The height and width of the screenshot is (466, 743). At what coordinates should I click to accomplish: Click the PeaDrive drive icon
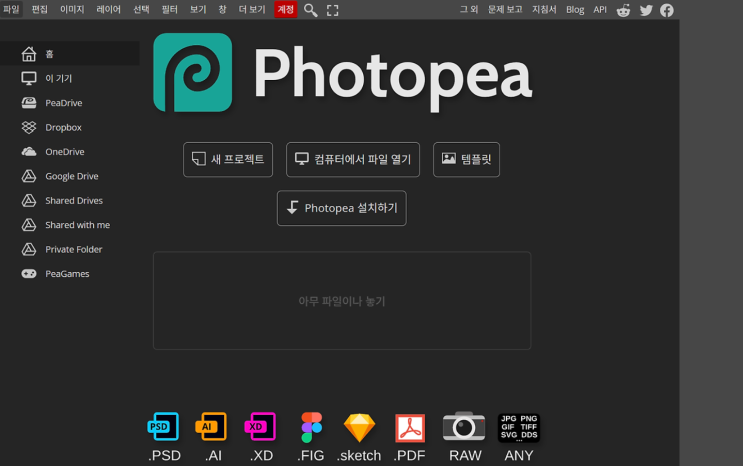click(x=29, y=103)
